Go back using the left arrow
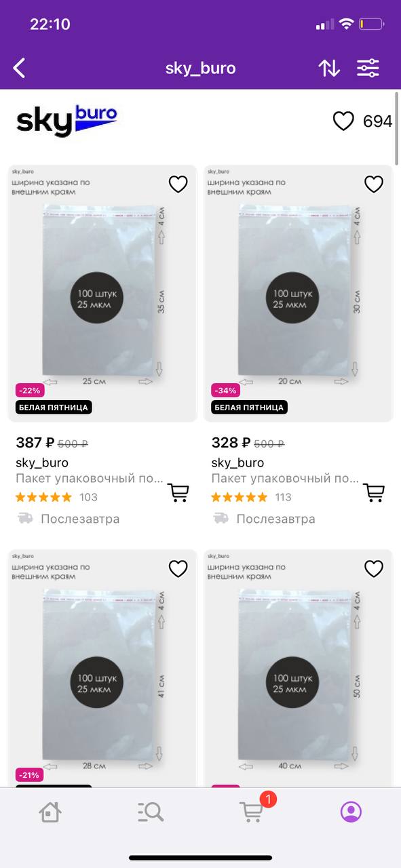 20,68
